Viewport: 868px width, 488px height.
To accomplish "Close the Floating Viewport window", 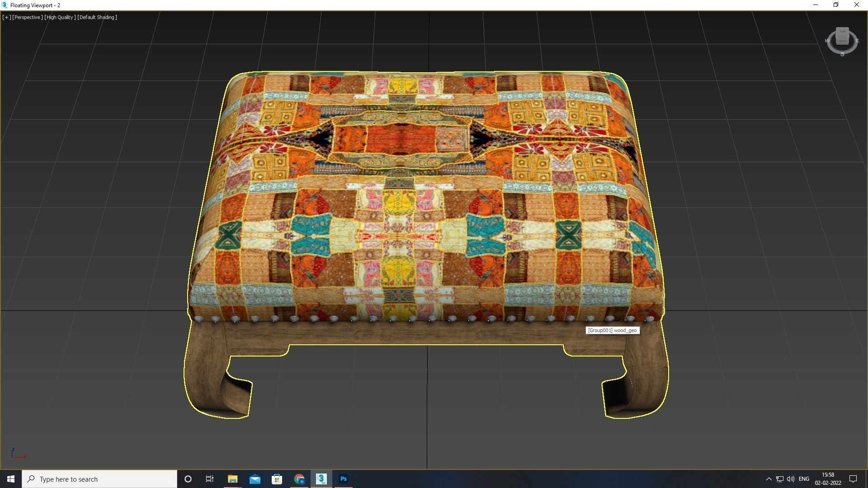I will pos(857,5).
